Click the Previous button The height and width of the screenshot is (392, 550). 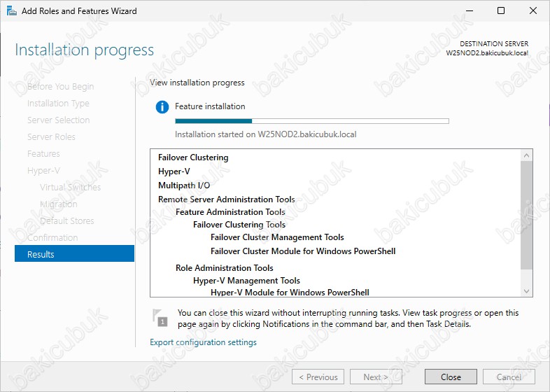[x=318, y=377]
